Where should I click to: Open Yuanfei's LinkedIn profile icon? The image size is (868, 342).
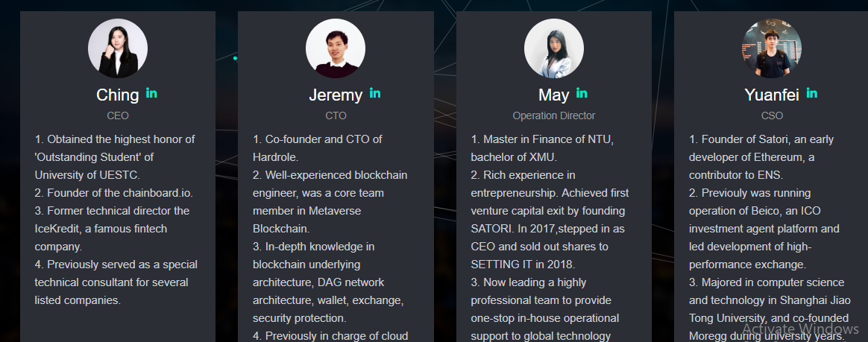pos(811,93)
